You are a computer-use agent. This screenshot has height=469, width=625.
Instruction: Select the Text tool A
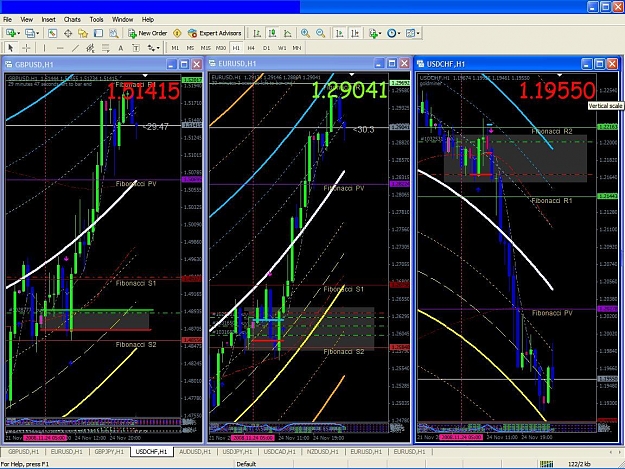120,48
